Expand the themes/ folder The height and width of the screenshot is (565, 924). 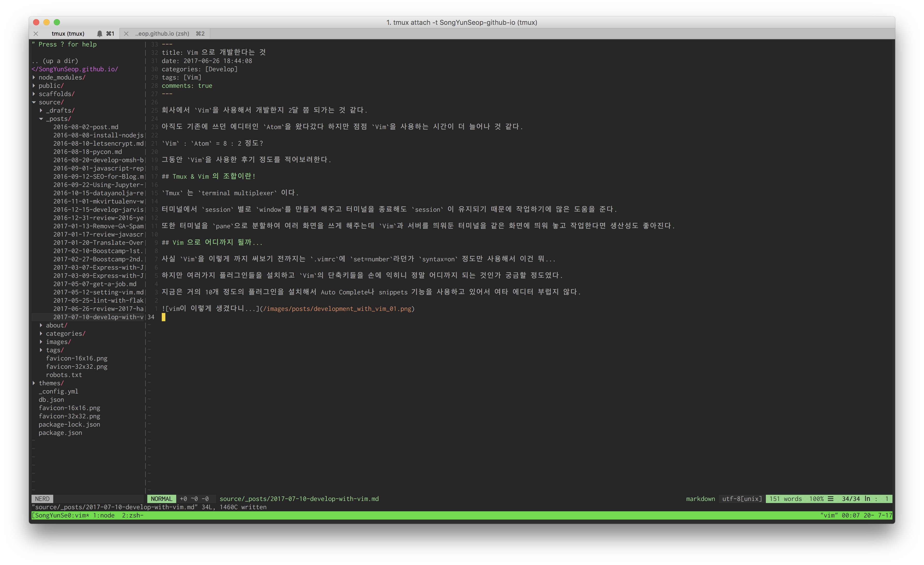tap(34, 383)
